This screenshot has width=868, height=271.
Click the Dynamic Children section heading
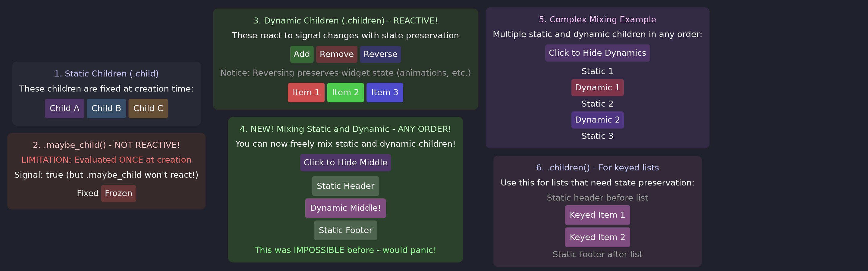pyautogui.click(x=345, y=20)
